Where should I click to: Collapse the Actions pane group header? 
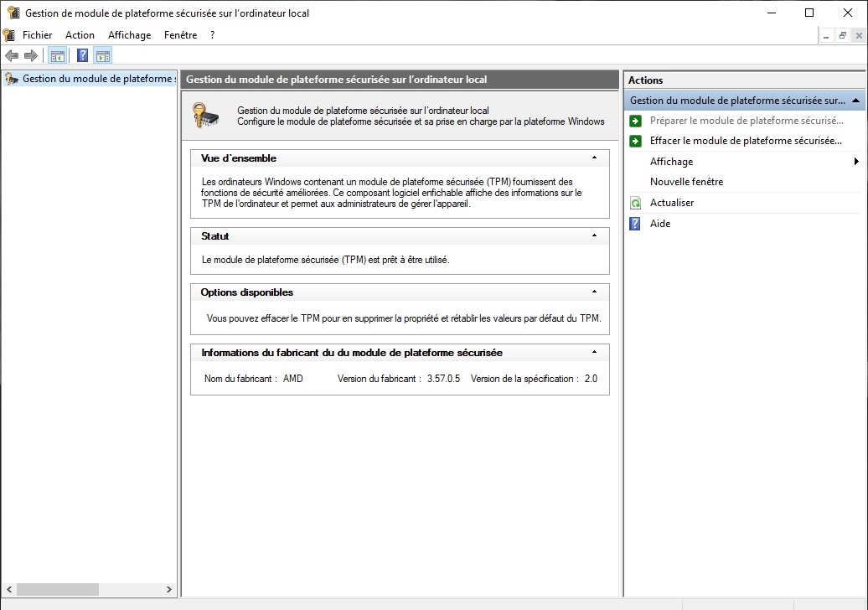(x=855, y=101)
